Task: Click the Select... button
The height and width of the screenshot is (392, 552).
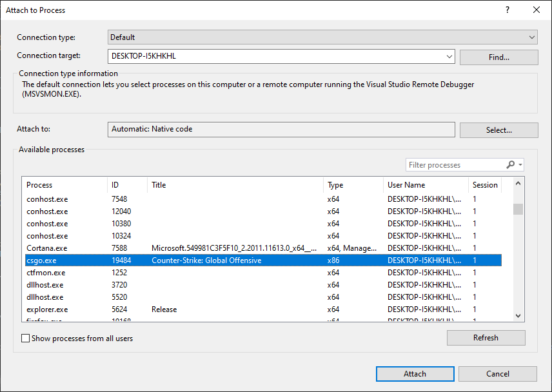Action: click(x=499, y=130)
